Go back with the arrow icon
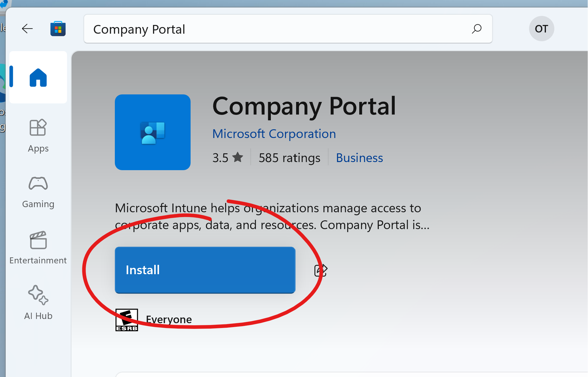 [x=27, y=29]
